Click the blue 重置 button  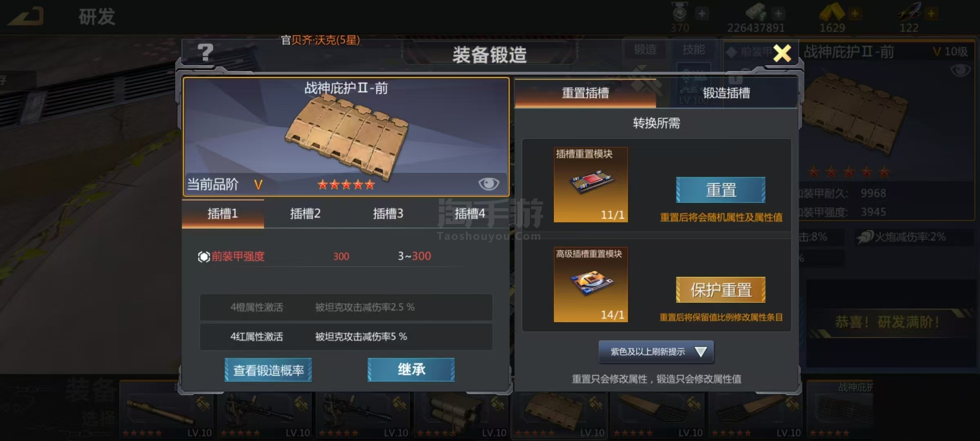pos(721,190)
